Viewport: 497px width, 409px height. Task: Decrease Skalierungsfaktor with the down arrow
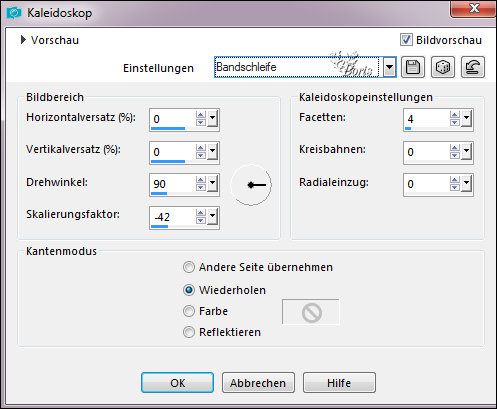pyautogui.click(x=200, y=220)
